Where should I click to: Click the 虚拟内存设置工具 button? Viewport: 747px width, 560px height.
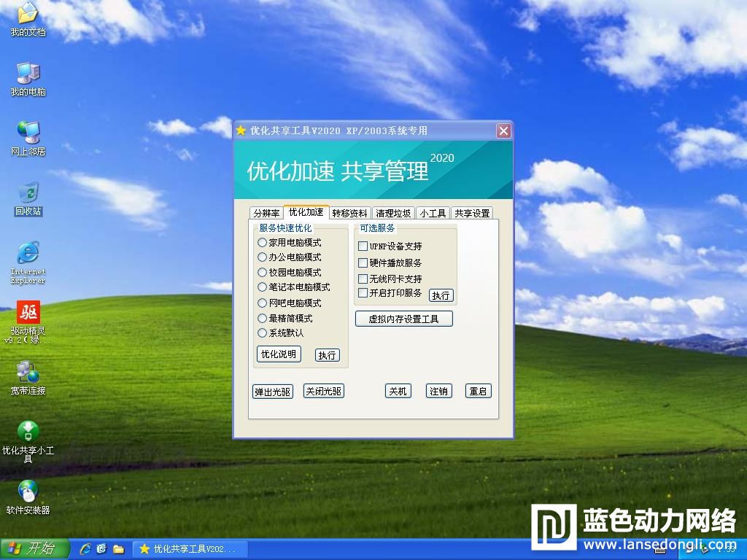(x=403, y=319)
